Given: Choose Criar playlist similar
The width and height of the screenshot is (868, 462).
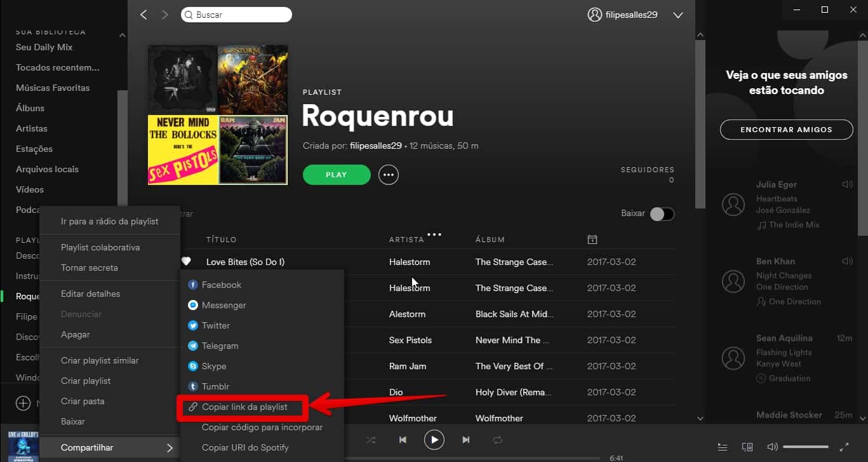Looking at the screenshot, I should tap(100, 360).
